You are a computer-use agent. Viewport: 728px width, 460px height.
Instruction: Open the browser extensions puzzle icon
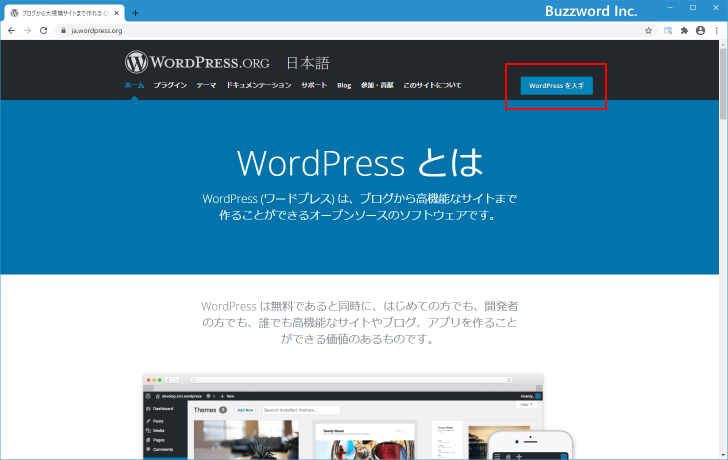(x=684, y=31)
